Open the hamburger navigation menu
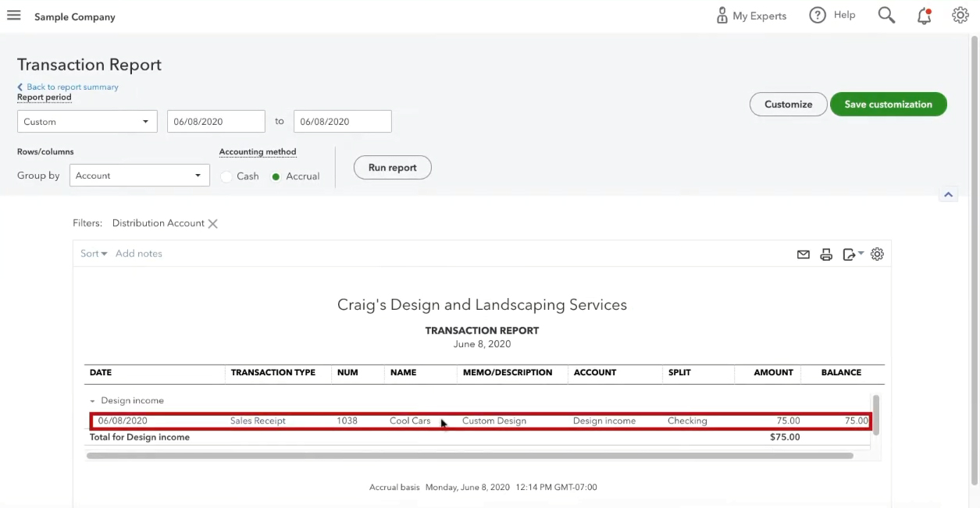 point(13,16)
